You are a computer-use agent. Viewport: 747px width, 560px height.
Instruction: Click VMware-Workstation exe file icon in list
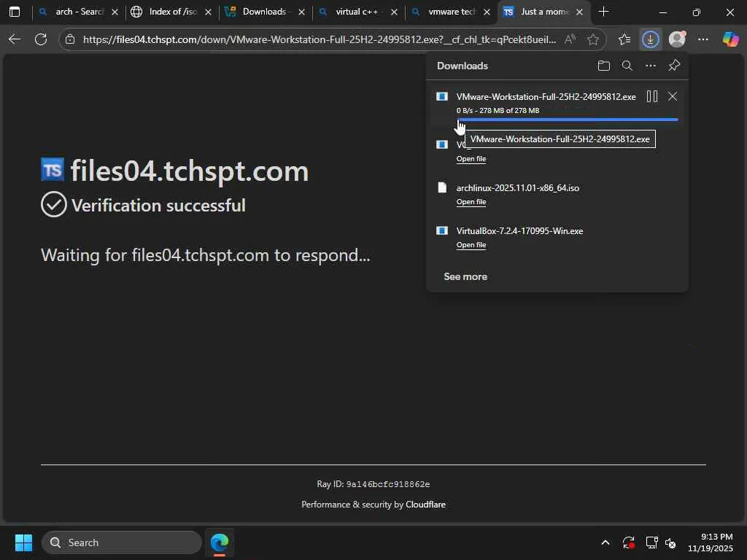(442, 97)
